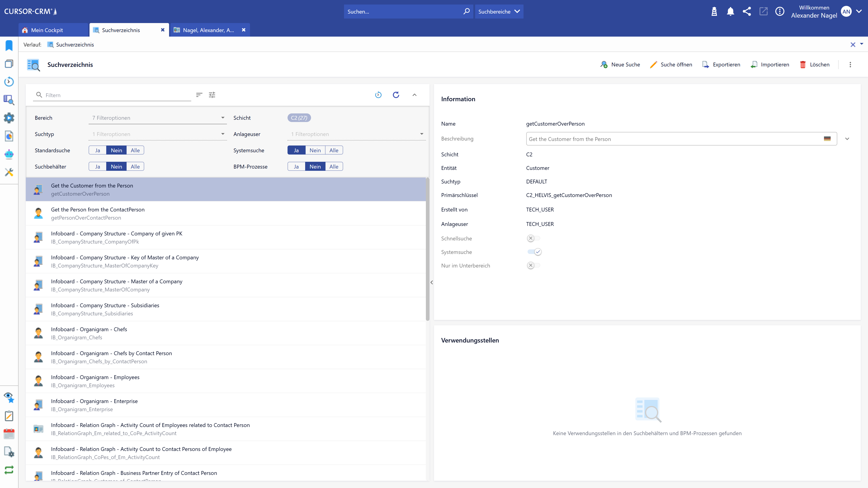Click the Neue Suche button
This screenshot has height=488, width=868.
tap(620, 65)
